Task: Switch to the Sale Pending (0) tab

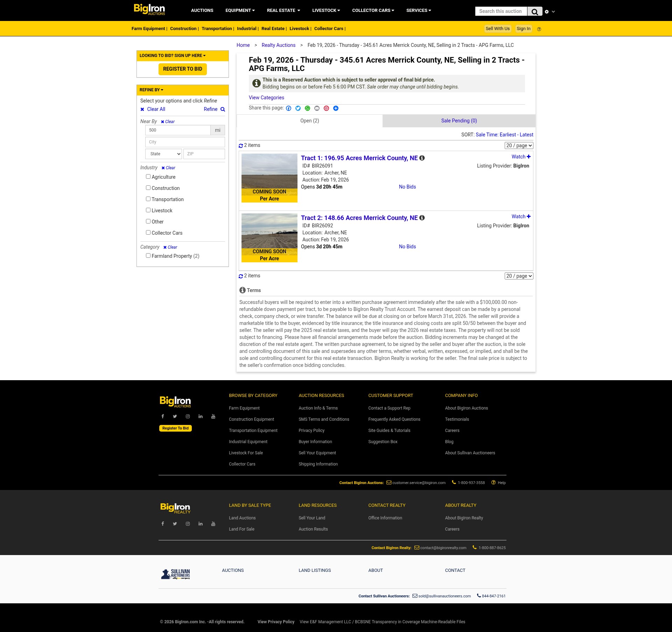Action: (x=459, y=121)
